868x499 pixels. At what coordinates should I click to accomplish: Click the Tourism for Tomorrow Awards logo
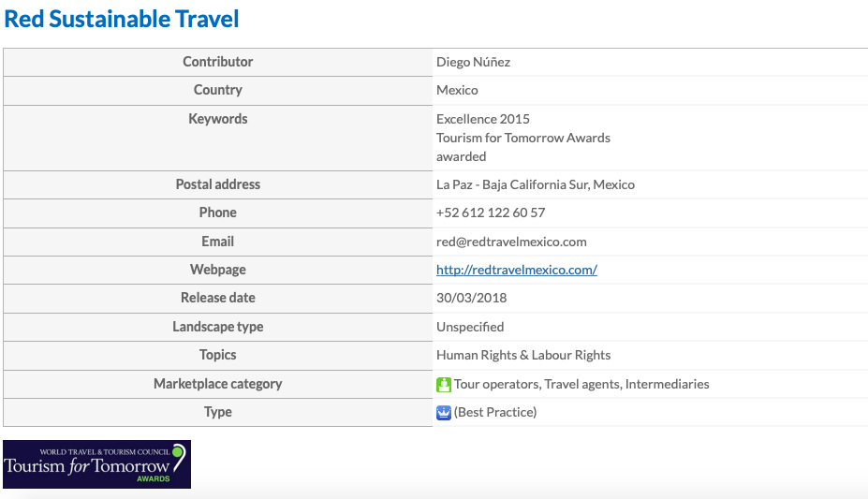click(x=96, y=464)
